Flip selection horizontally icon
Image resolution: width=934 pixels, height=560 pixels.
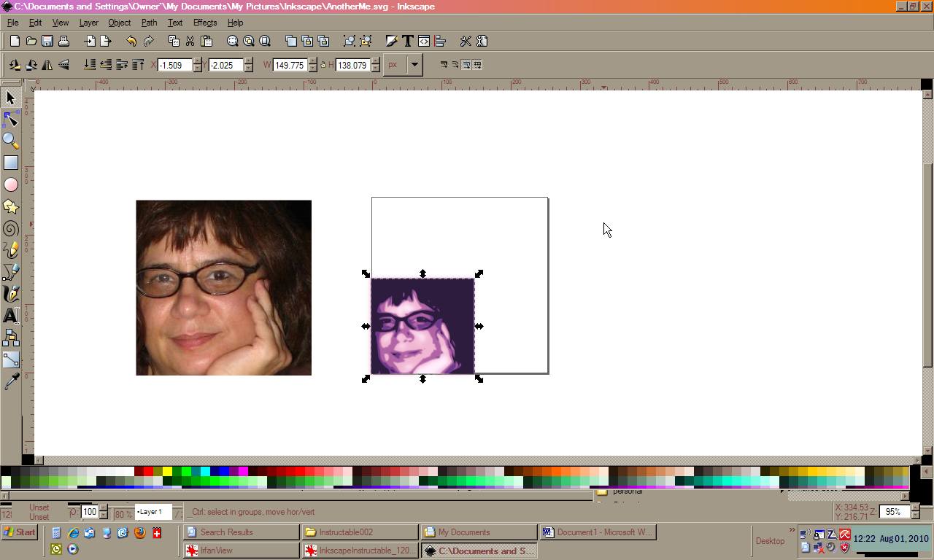tap(47, 65)
